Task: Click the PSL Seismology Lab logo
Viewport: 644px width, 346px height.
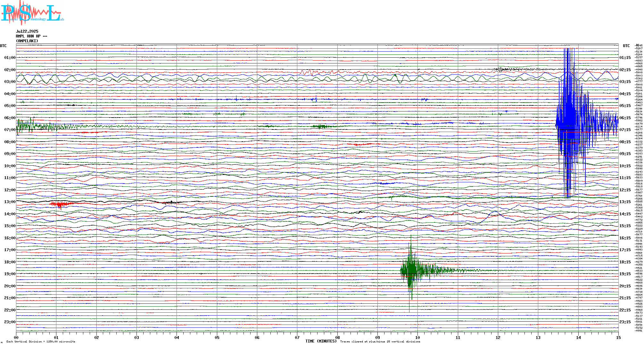Action: 32,13
